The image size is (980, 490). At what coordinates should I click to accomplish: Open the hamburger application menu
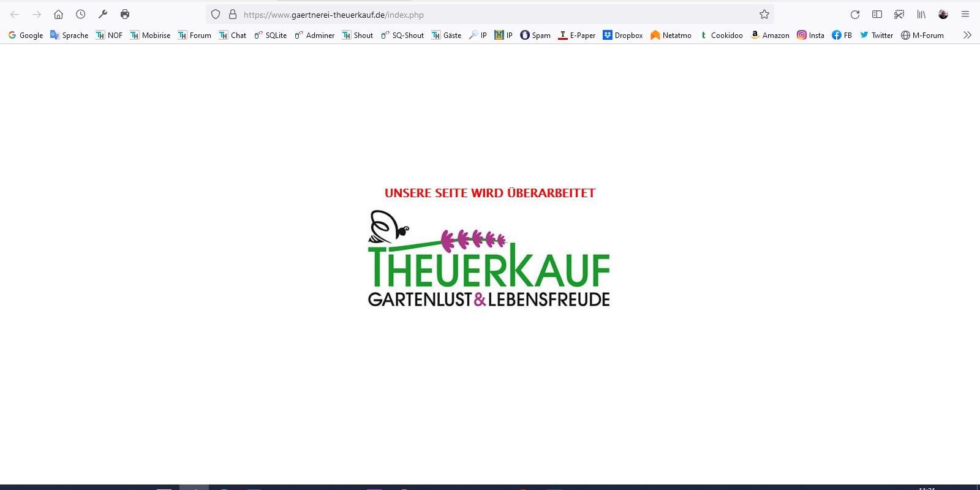(x=965, y=14)
